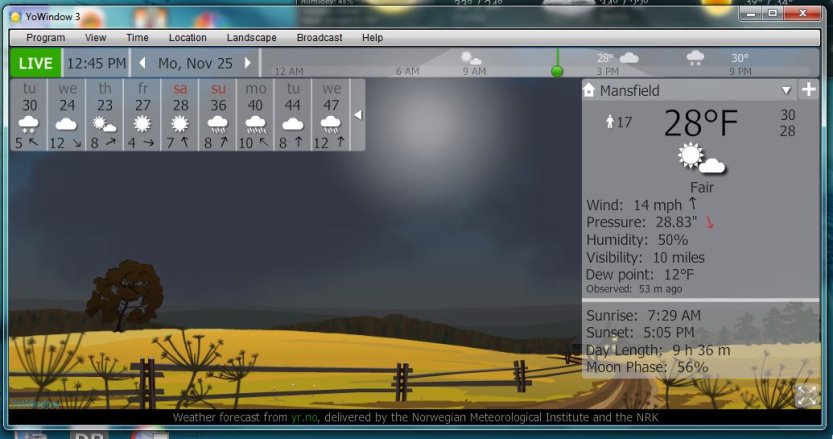833x439 pixels.
Task: Select Saturday forecast with 28 degrees
Action: [180, 115]
